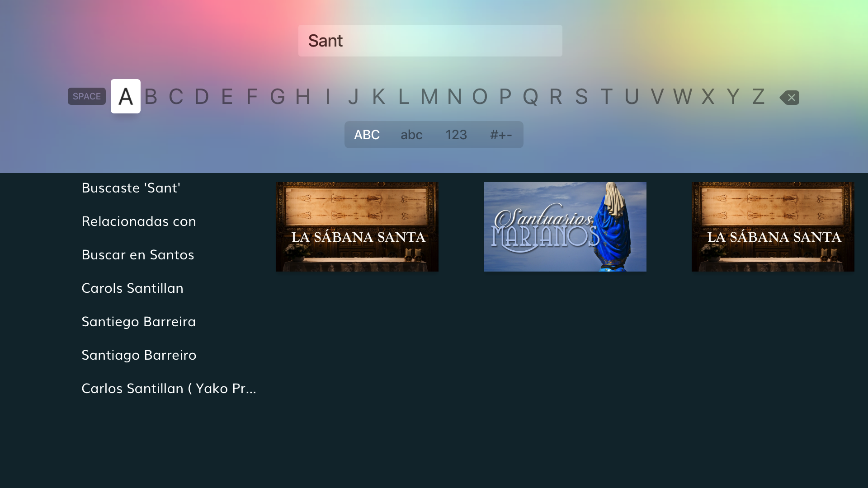The width and height of the screenshot is (868, 488).
Task: Select the letter L key
Action: [404, 96]
